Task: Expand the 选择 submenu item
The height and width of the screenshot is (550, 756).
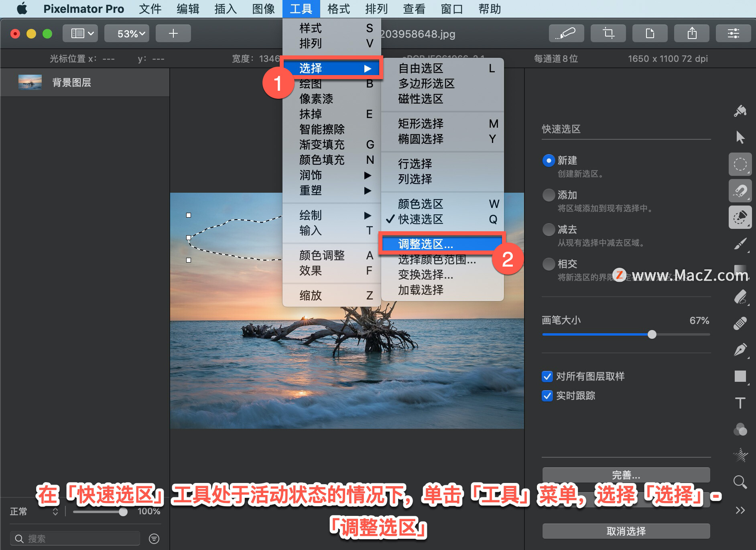Action: click(x=331, y=68)
